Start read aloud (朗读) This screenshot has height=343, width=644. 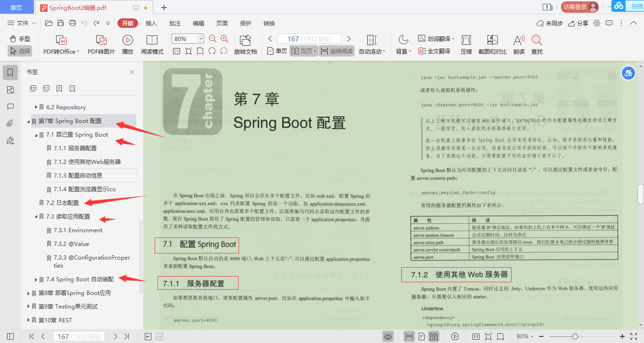(519, 45)
